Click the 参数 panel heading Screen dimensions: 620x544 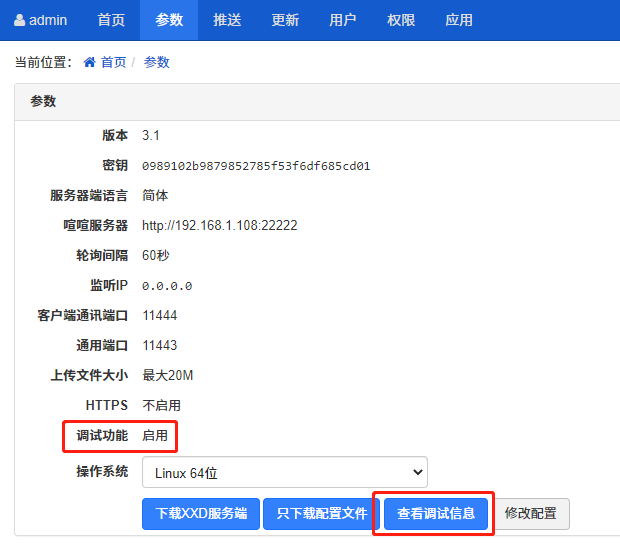pyautogui.click(x=43, y=101)
